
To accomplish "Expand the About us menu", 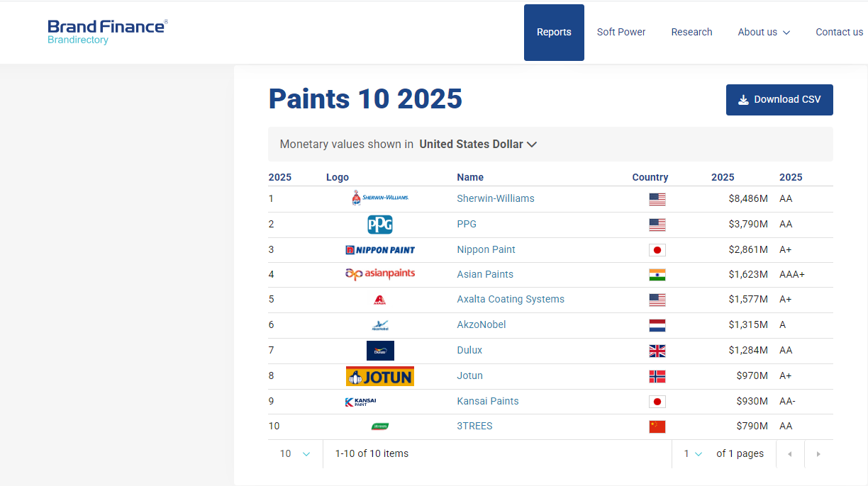I will [764, 32].
